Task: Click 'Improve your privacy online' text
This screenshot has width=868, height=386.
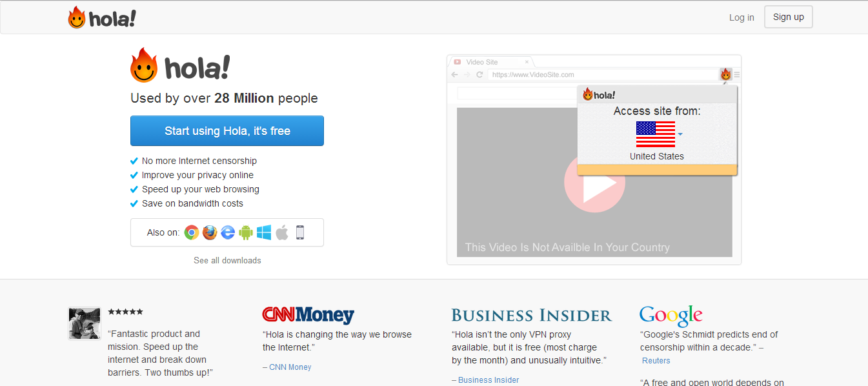Action: point(197,175)
